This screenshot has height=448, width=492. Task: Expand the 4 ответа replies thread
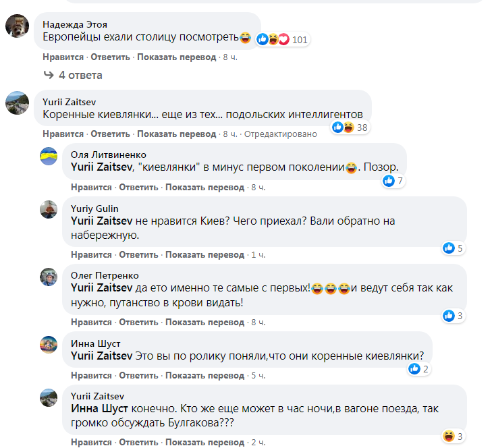(x=73, y=75)
